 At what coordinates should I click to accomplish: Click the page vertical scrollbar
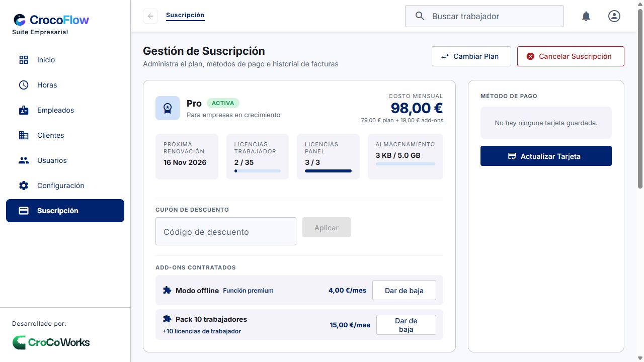pos(640,100)
